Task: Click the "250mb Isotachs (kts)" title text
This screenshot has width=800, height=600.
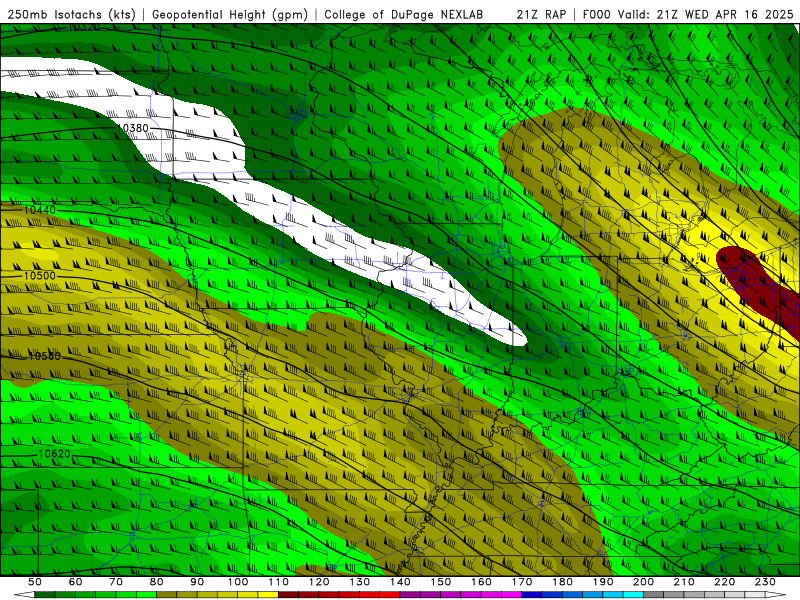Action: (71, 14)
